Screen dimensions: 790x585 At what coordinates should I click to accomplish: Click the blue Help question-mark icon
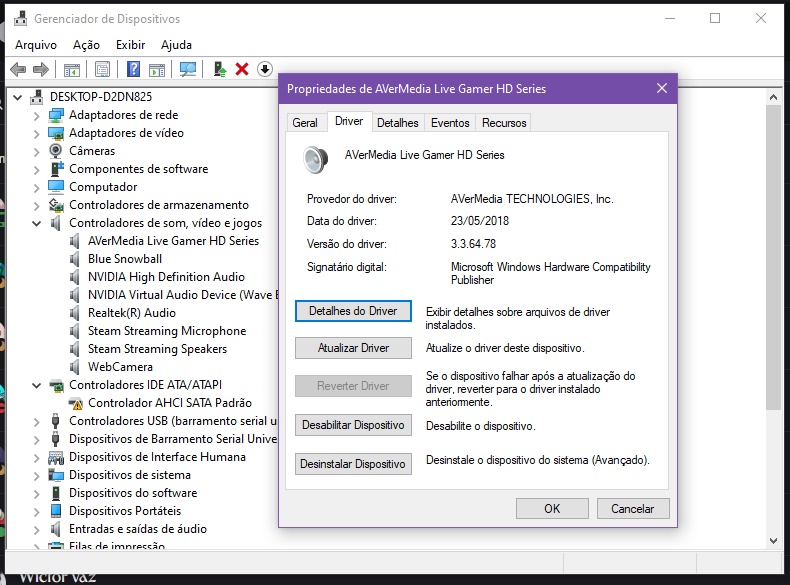point(133,69)
